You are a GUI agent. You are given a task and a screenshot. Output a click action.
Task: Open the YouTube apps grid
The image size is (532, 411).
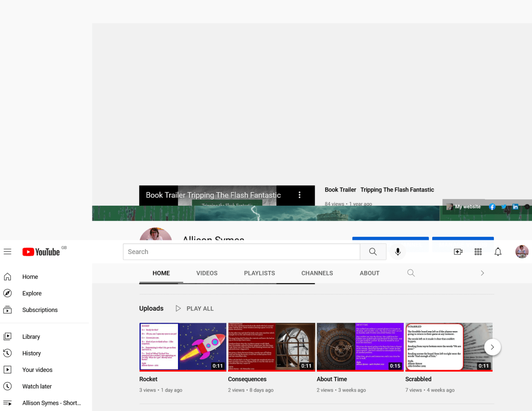pyautogui.click(x=478, y=252)
